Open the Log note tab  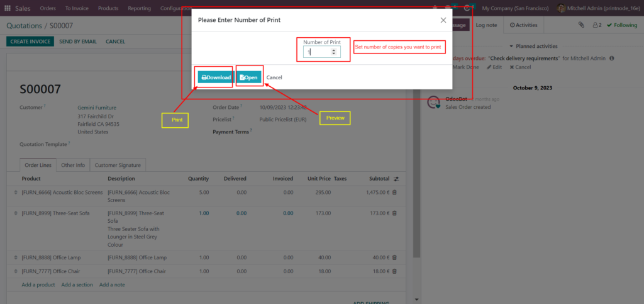486,25
